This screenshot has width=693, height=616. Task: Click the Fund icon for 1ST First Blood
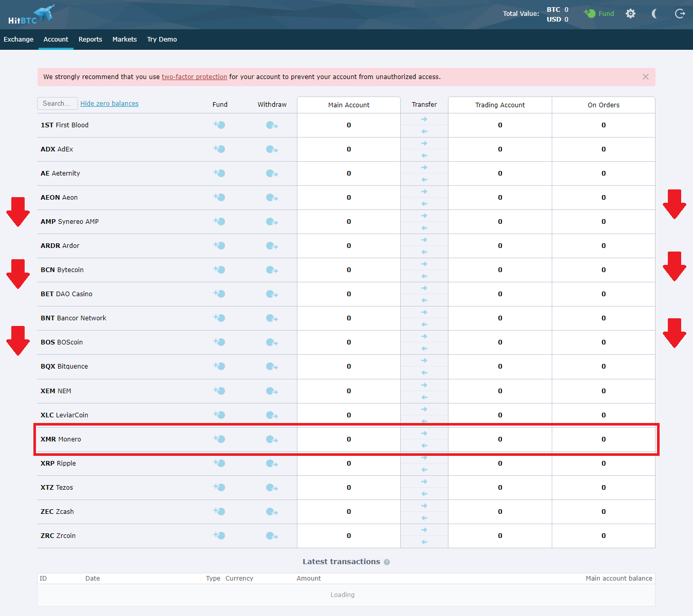click(x=219, y=125)
